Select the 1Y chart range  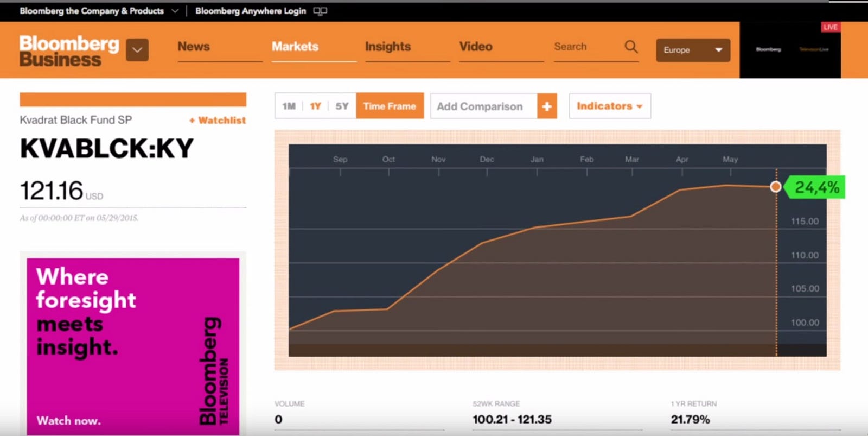[315, 106]
